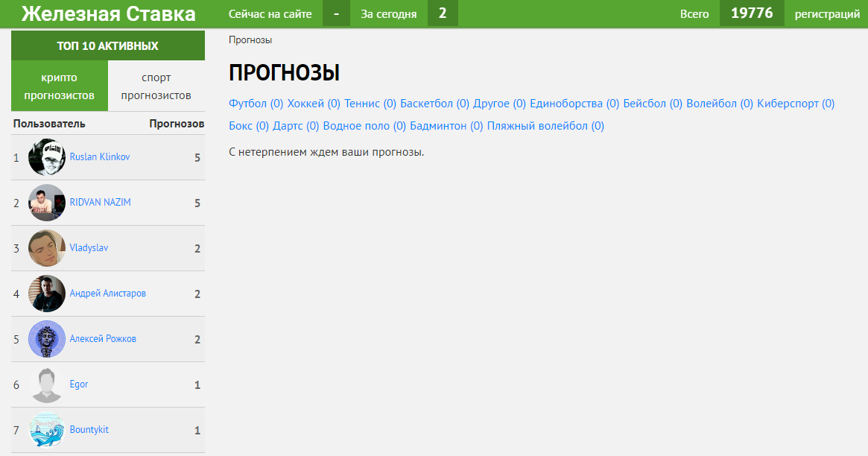Open the Единоборства (0) category

click(574, 104)
